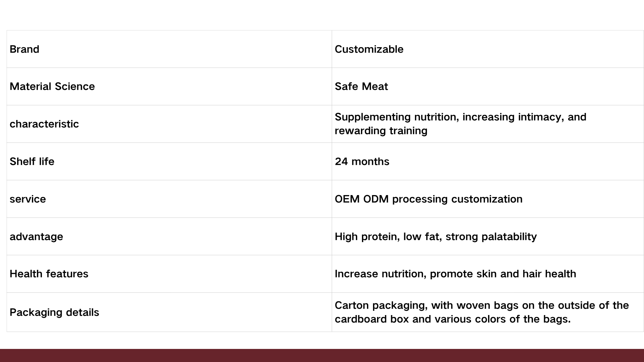Viewport: 644px width, 362px height.
Task: Click the characteristic row label
Action: pyautogui.click(x=44, y=124)
